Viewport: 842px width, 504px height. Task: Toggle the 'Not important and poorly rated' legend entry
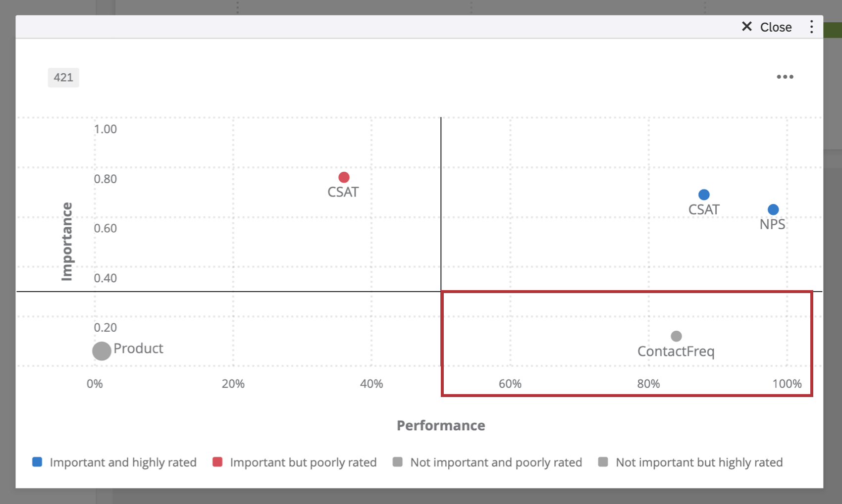click(495, 462)
